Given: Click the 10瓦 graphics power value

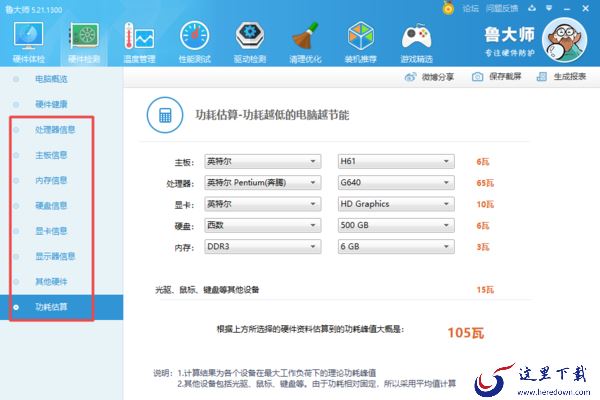Looking at the screenshot, I should 485,204.
